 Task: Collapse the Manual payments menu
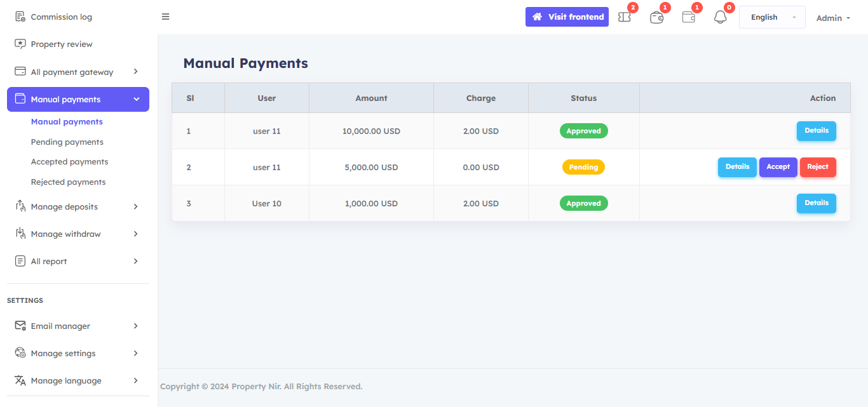point(136,100)
